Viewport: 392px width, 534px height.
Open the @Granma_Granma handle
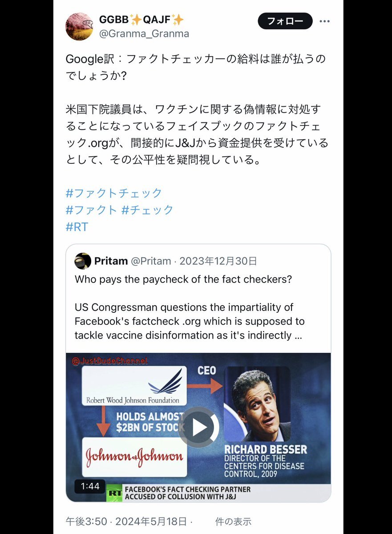(x=144, y=34)
